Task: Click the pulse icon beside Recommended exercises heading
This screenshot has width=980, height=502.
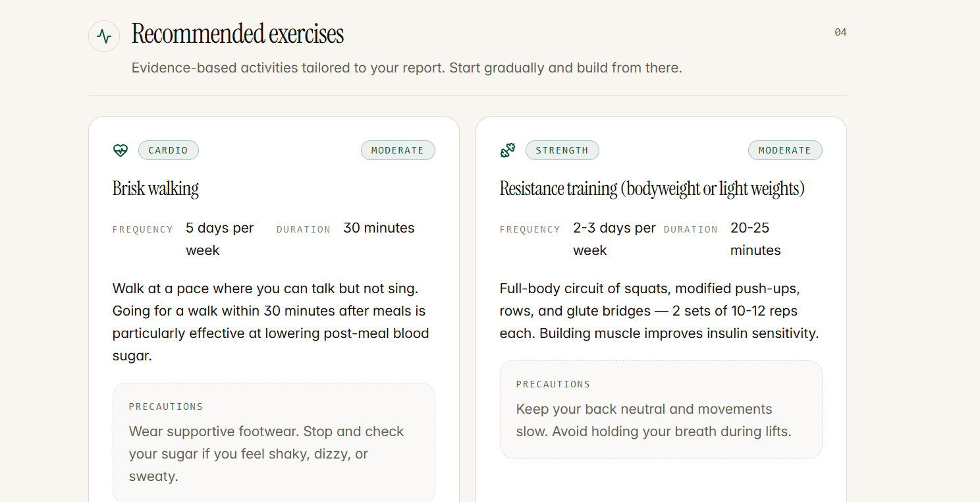Action: pyautogui.click(x=103, y=36)
